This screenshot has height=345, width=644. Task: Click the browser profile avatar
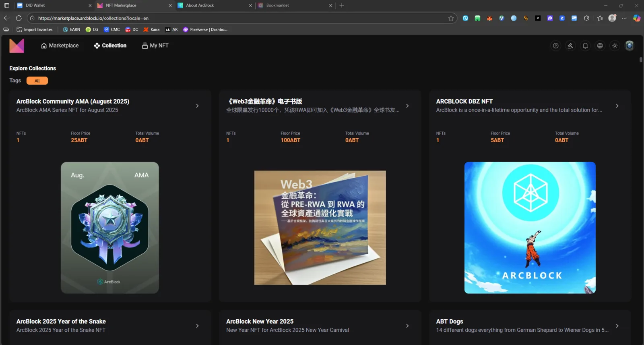(x=612, y=18)
